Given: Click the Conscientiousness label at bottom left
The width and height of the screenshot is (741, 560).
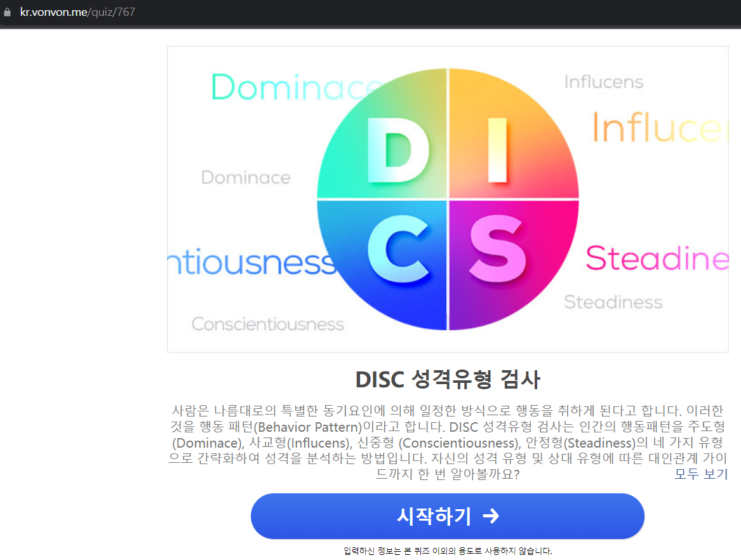Looking at the screenshot, I should click(x=268, y=324).
